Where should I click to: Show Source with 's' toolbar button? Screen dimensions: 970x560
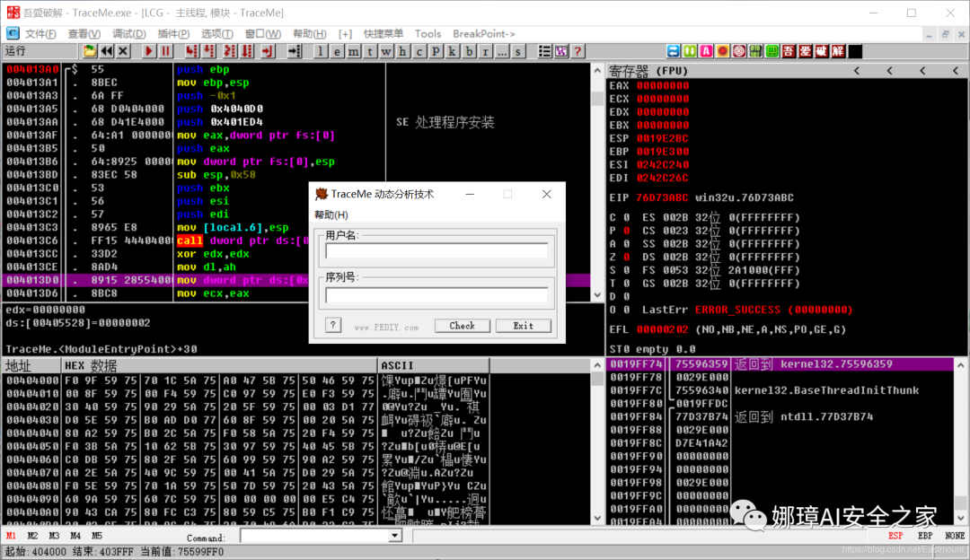518,51
